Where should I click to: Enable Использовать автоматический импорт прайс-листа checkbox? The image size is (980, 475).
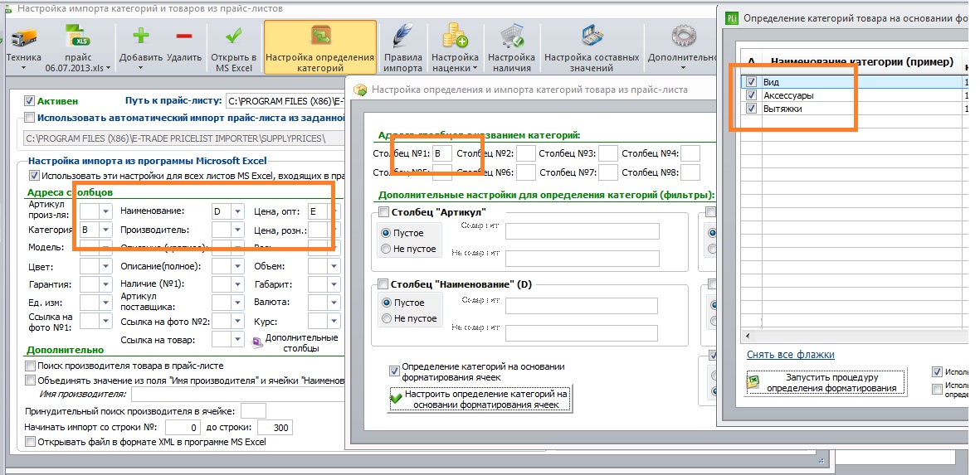coord(29,118)
